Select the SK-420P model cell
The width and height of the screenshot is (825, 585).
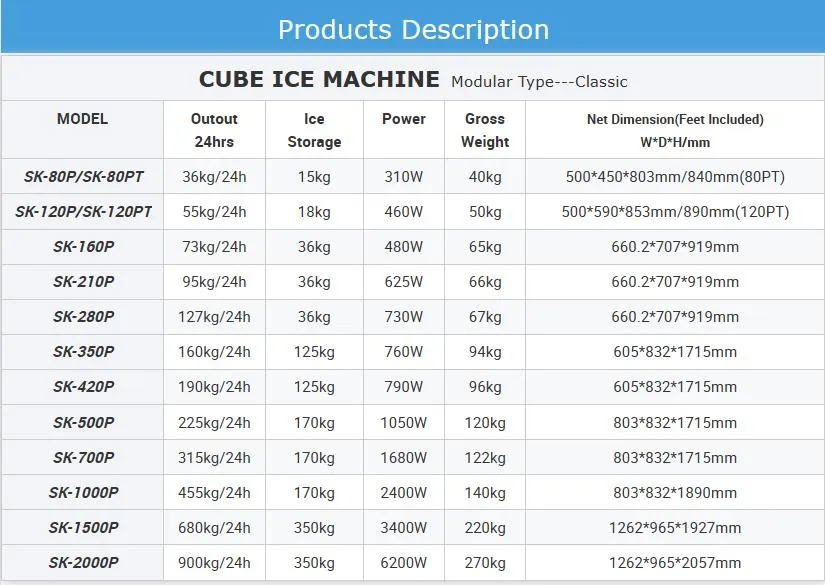pyautogui.click(x=84, y=387)
